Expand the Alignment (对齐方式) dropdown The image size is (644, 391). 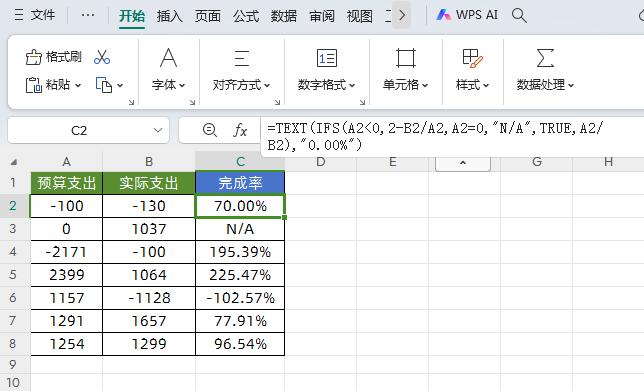(242, 85)
